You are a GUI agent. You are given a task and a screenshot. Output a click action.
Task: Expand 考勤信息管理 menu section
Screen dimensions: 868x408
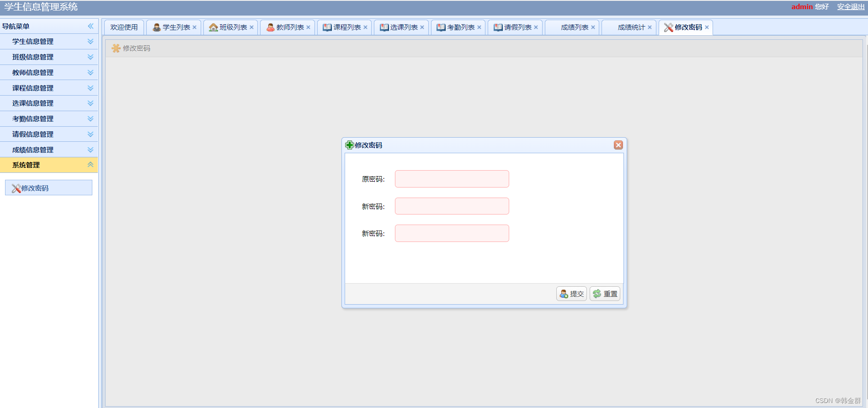click(91, 119)
